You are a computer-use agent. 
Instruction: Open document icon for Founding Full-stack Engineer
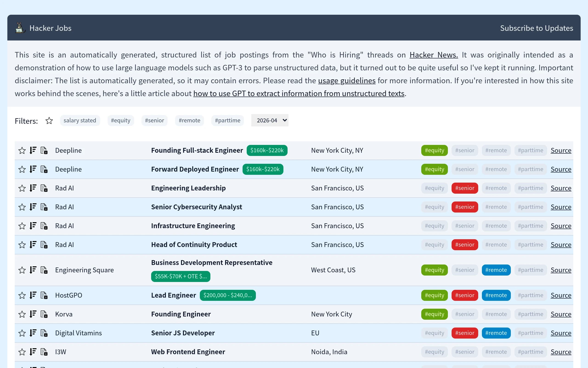44,150
